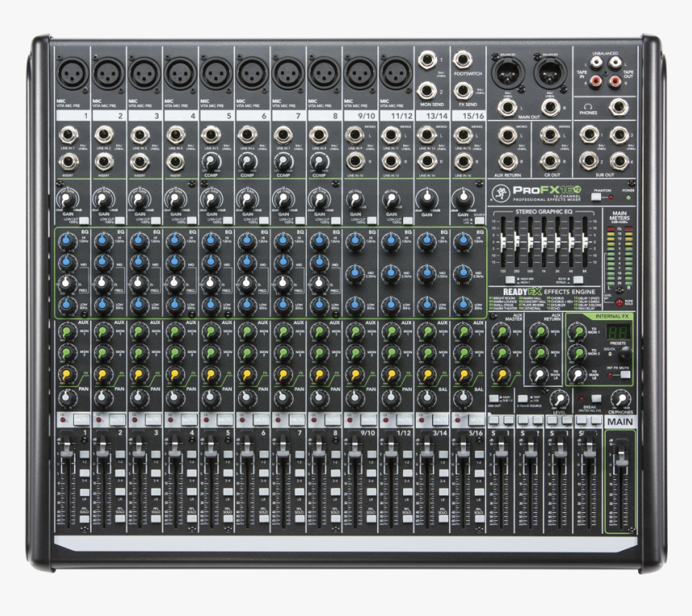The height and width of the screenshot is (616, 692).
Task: Click the Mackie running-man logo
Action: 500,193
